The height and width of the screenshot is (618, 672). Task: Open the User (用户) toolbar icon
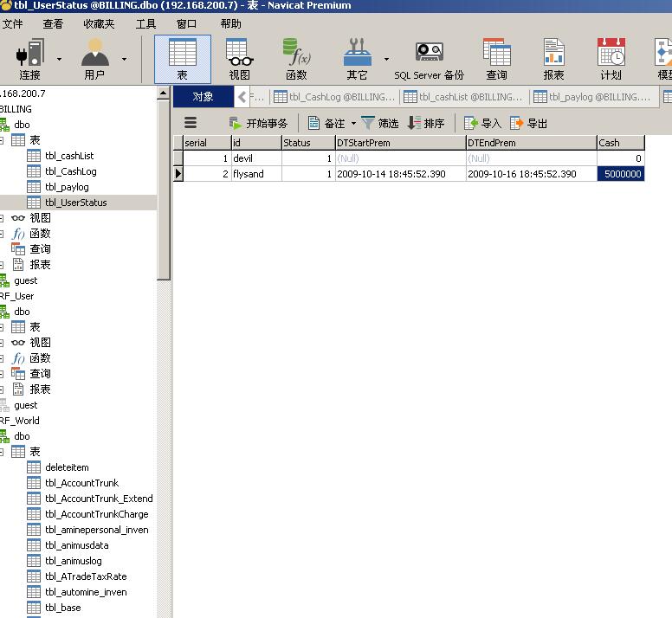[94, 58]
